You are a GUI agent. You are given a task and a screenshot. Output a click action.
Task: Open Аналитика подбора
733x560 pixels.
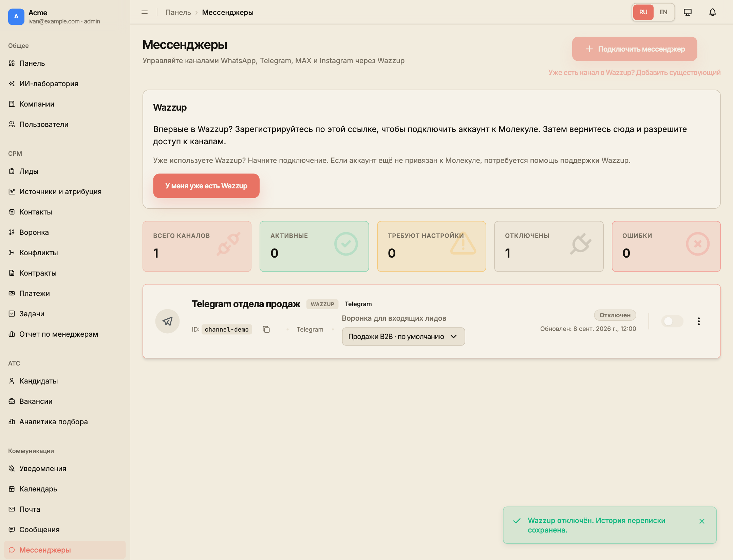tap(65, 422)
